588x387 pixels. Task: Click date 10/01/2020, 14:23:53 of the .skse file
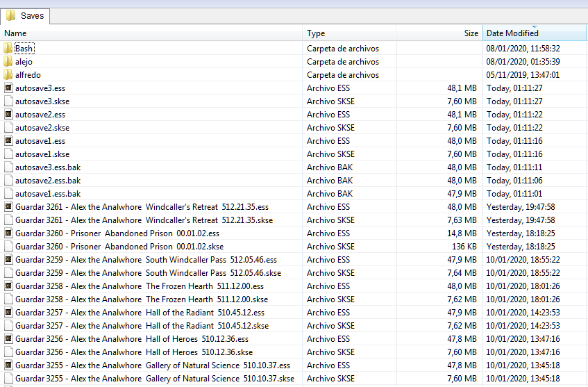click(523, 325)
